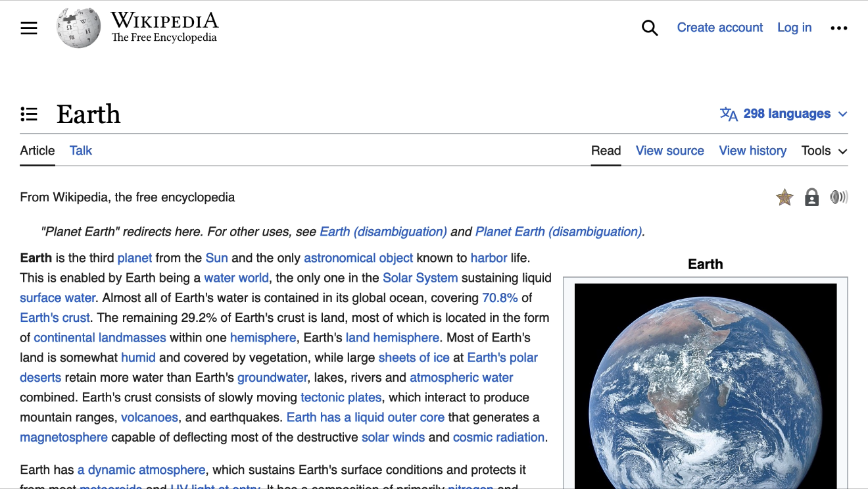868x489 pixels.
Task: Click the 70.8% link
Action: click(500, 298)
